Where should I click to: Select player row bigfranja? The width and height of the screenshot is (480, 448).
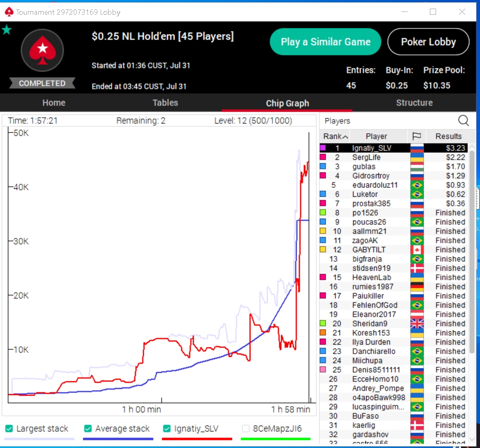tap(393, 259)
